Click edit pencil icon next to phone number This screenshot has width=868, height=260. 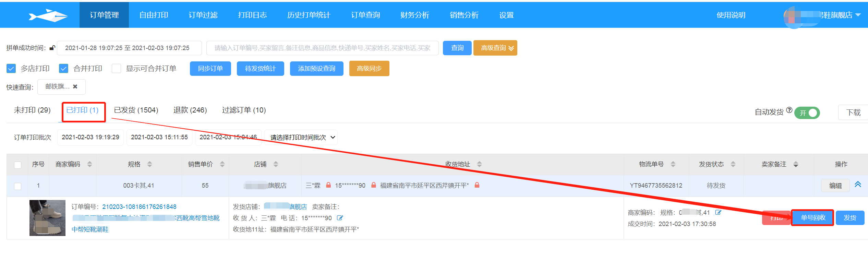[x=340, y=218]
